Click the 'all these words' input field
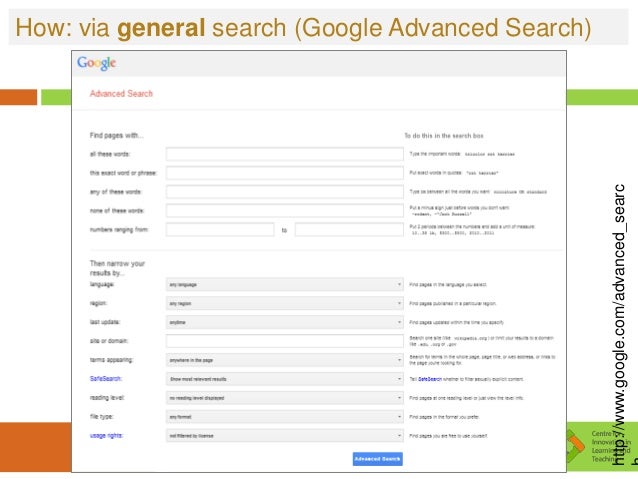638x479 pixels. point(284,154)
